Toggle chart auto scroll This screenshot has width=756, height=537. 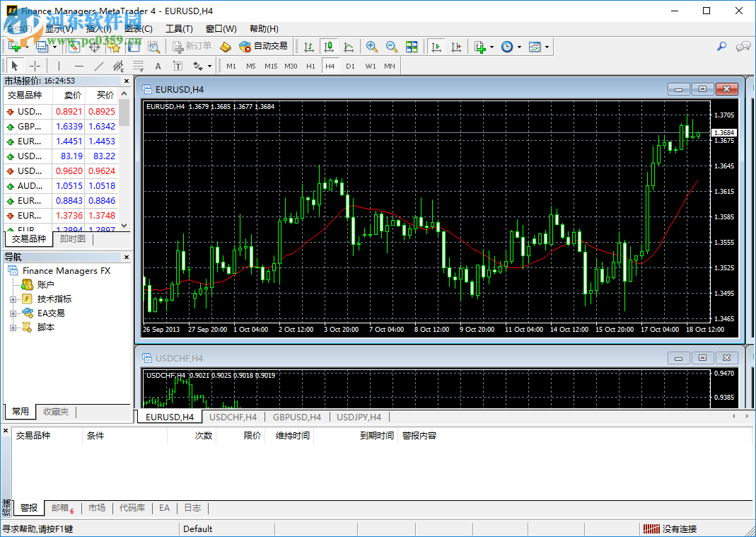tap(436, 47)
